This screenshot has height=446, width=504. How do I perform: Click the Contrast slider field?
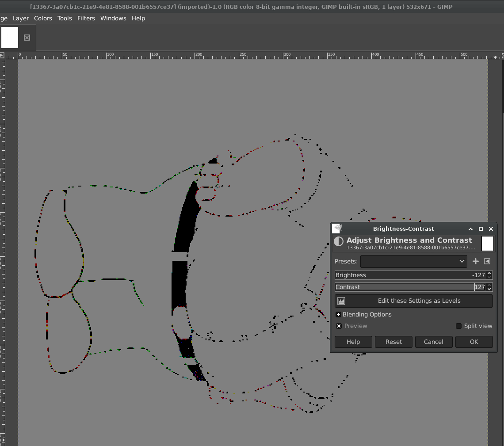(410, 287)
